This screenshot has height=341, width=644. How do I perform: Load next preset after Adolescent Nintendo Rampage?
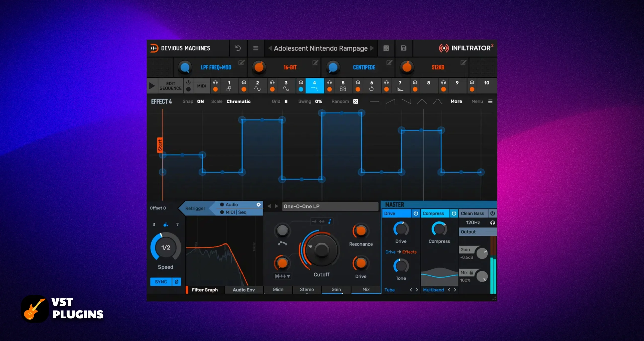[372, 48]
